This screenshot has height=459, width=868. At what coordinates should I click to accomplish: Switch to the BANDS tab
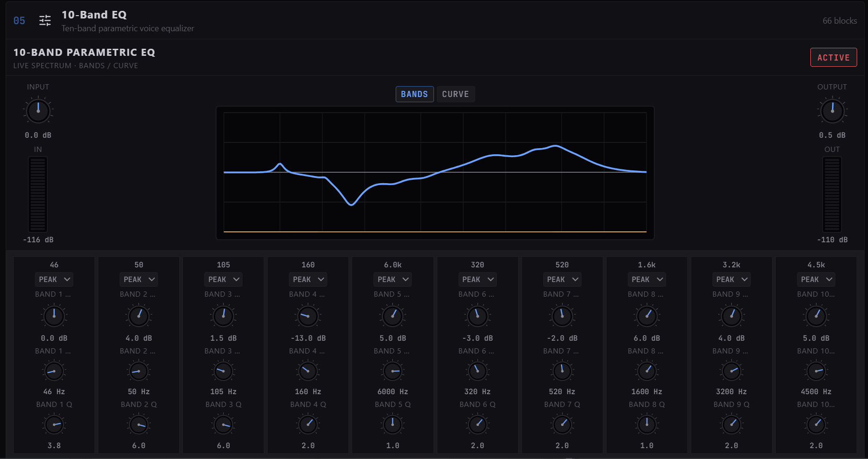[414, 94]
